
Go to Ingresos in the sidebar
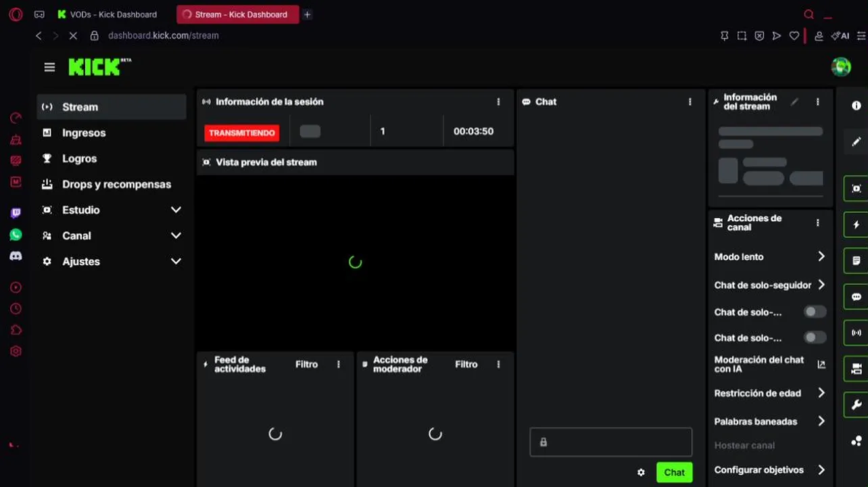[x=112, y=133]
